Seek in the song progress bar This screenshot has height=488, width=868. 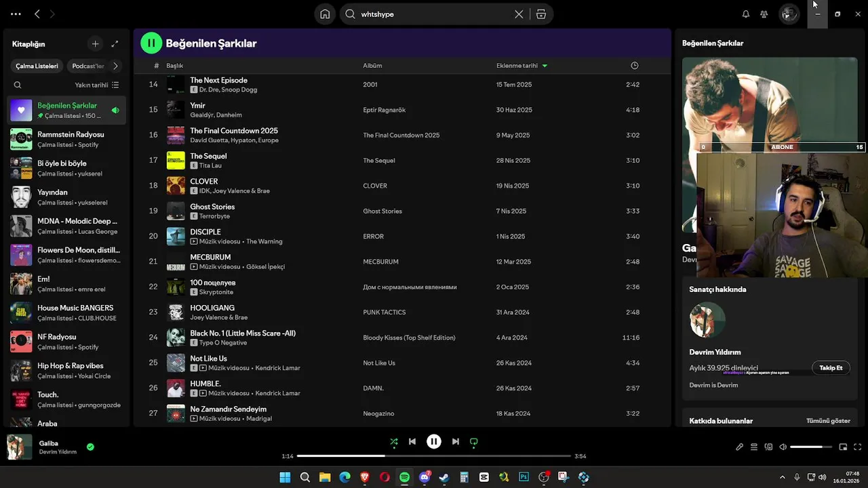(x=434, y=456)
